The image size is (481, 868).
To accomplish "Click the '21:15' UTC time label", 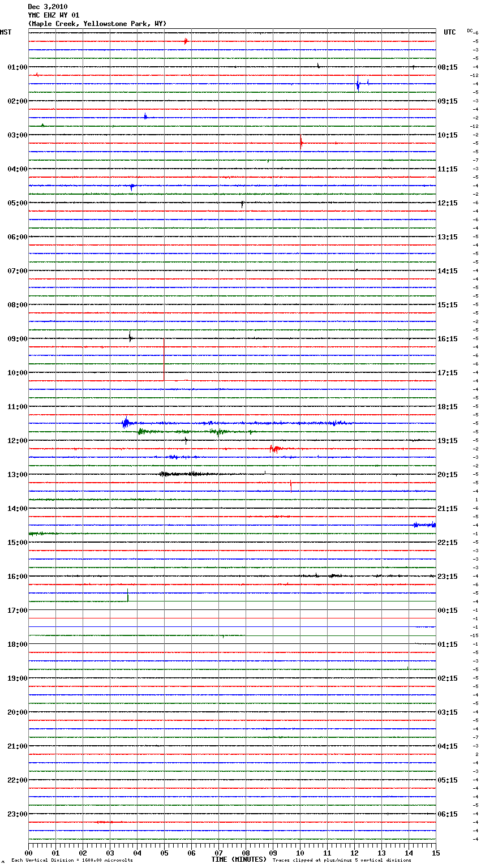I will click(x=448, y=509).
